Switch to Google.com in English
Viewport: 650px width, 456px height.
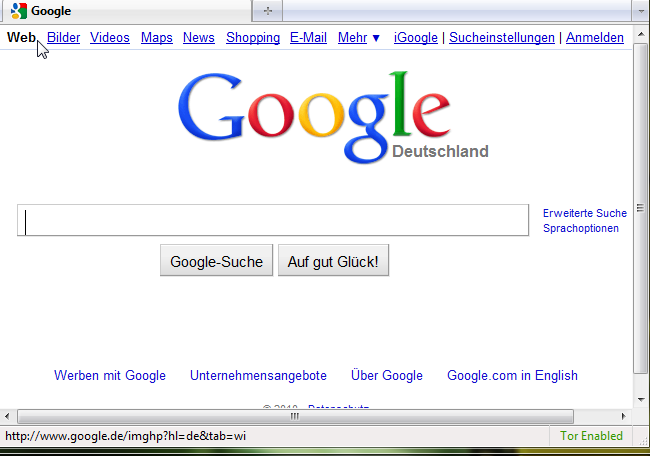512,375
